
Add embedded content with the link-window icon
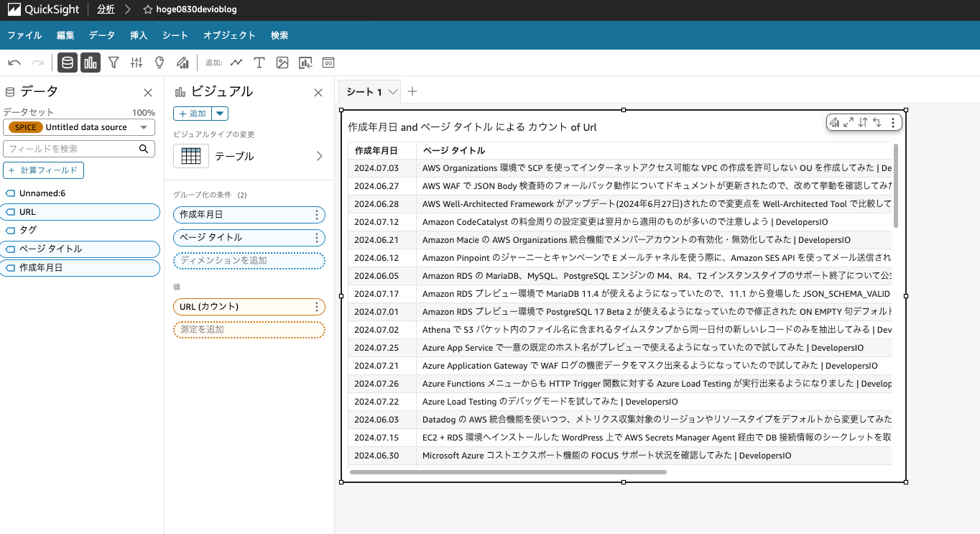[328, 63]
